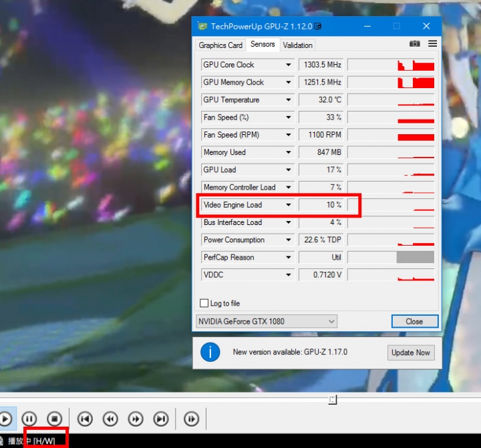
Task: Open the GPU Core Clock sensor dropdown
Action: (289, 65)
